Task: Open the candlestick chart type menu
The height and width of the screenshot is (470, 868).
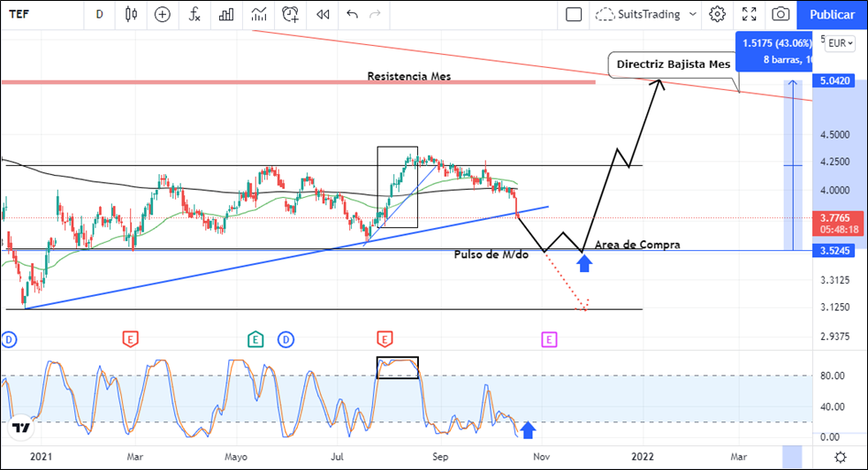Action: pyautogui.click(x=131, y=14)
